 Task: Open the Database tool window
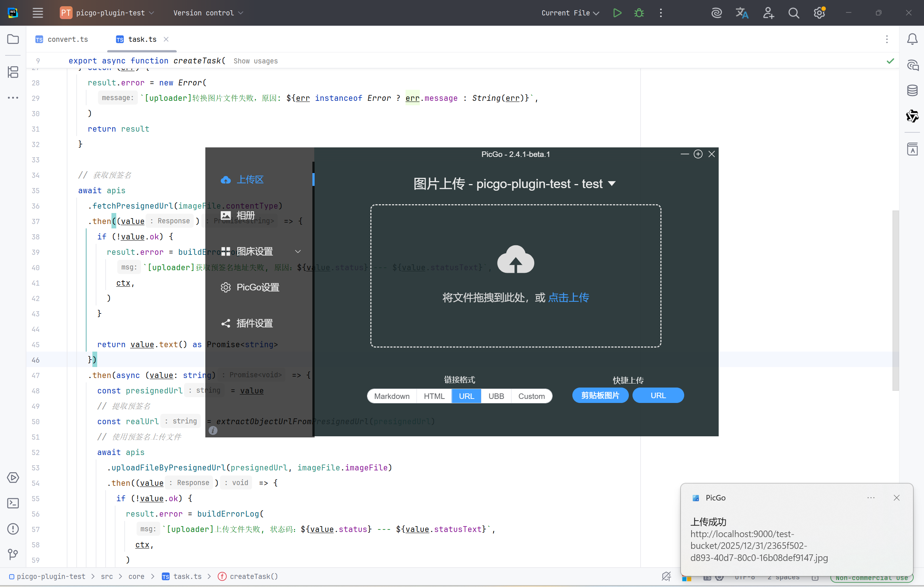pyautogui.click(x=912, y=91)
